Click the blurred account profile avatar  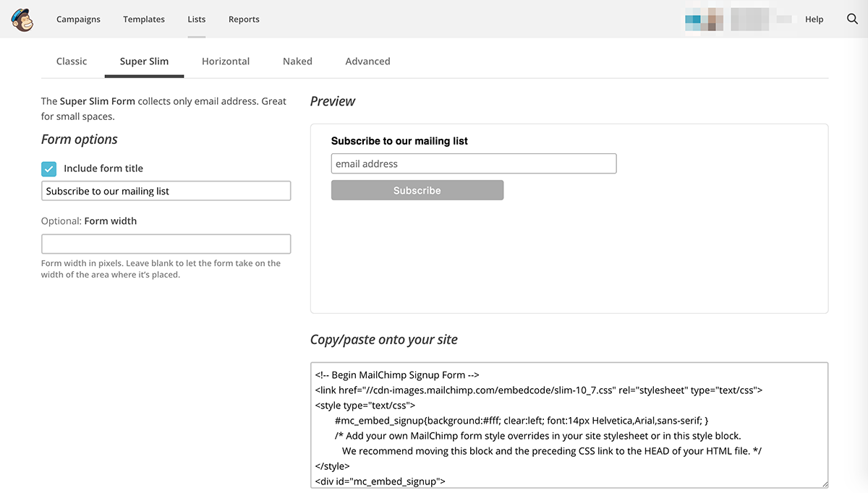(x=705, y=20)
